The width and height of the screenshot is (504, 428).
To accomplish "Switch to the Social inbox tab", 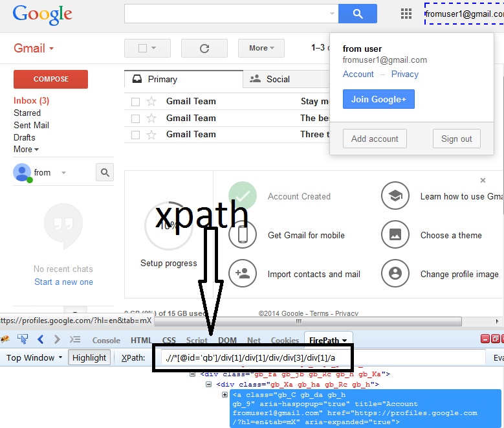I will point(287,79).
